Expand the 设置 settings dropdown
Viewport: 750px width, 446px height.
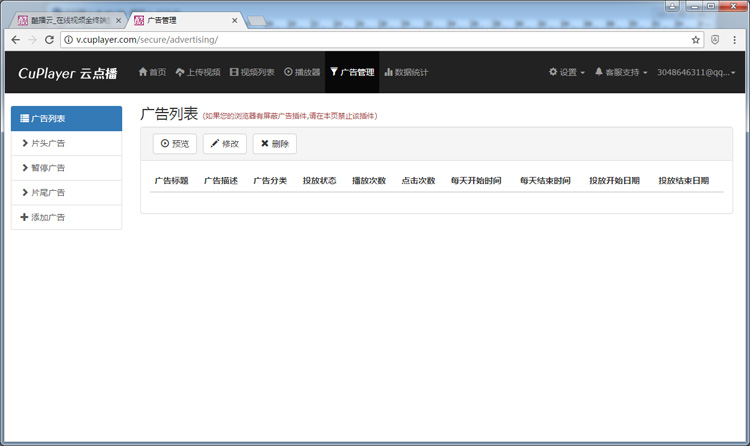(567, 72)
